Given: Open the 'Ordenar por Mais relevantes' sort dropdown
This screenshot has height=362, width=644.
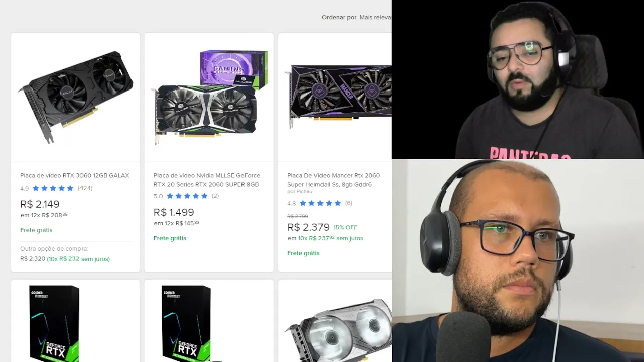Looking at the screenshot, I should point(357,17).
